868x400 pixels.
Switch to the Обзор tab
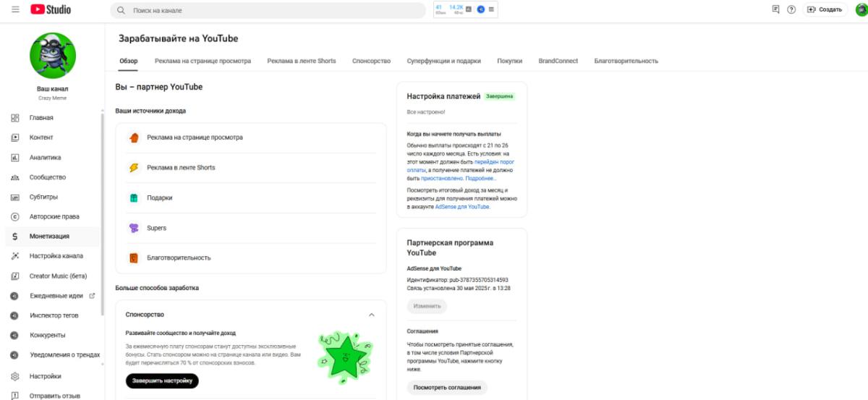128,61
